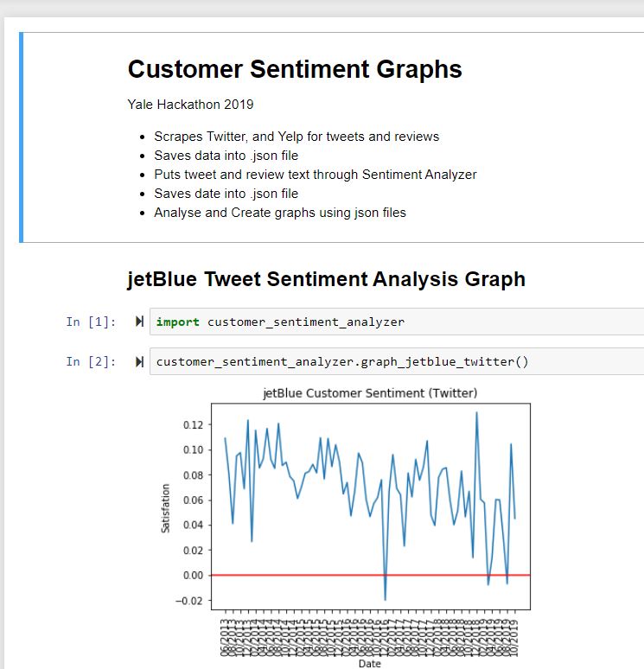Click the Satisfation y-axis label

pyautogui.click(x=166, y=508)
